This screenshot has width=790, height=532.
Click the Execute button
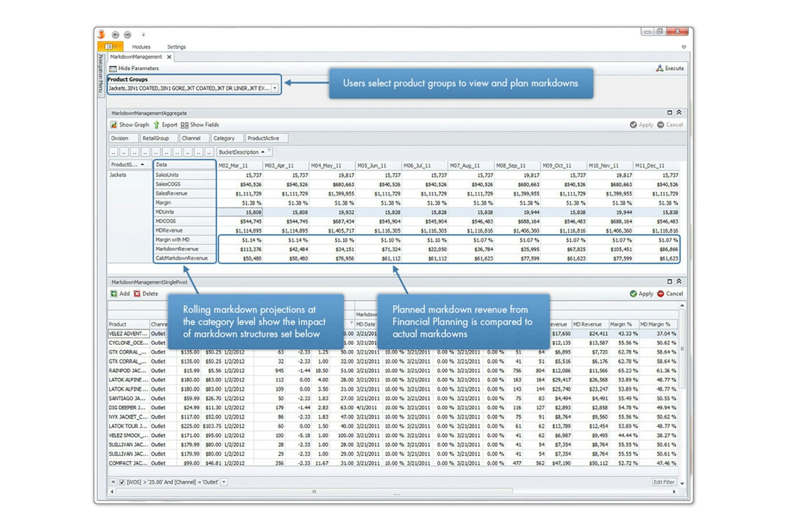pyautogui.click(x=670, y=68)
